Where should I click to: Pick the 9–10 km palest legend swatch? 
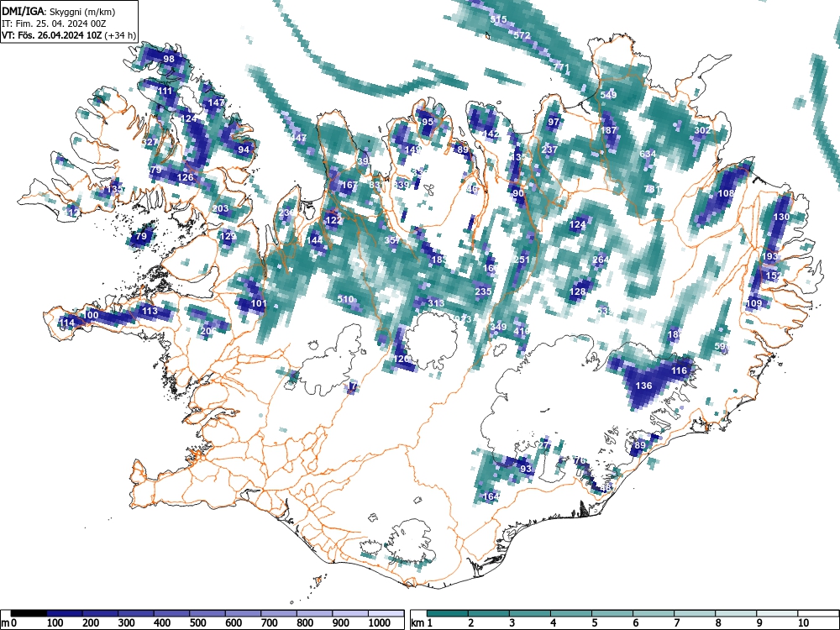777,613
